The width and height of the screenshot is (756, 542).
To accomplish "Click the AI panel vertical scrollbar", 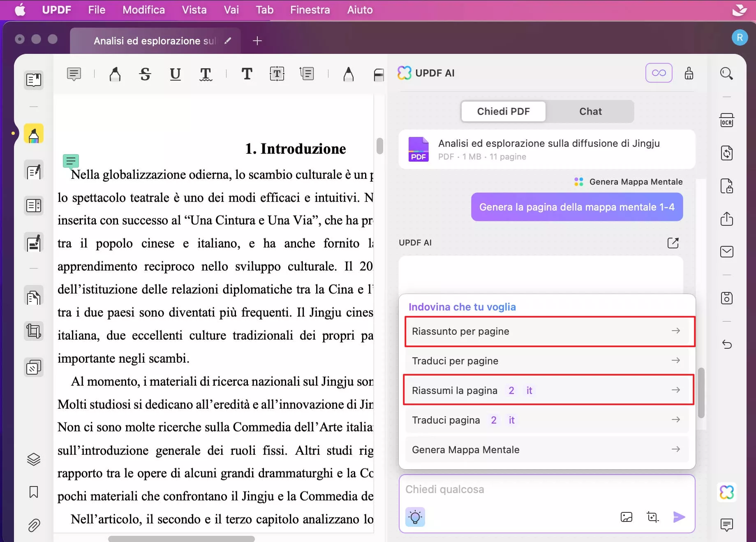I will pyautogui.click(x=701, y=393).
